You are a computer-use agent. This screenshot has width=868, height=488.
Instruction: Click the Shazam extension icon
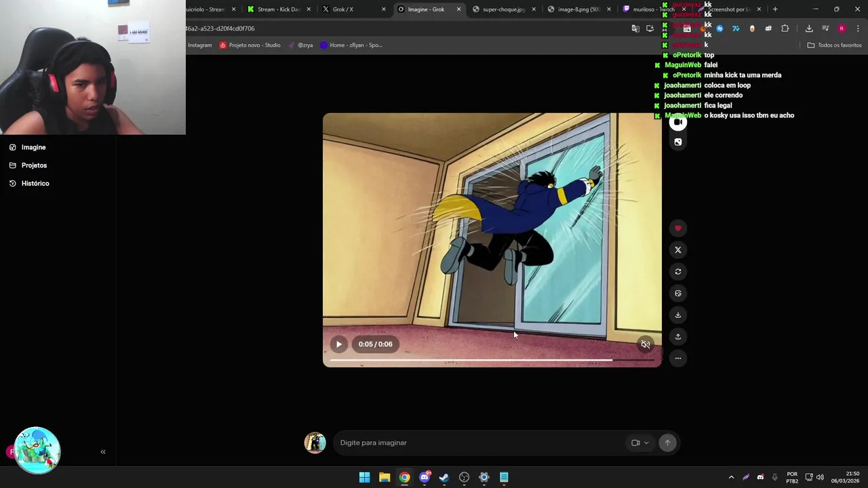click(x=719, y=28)
